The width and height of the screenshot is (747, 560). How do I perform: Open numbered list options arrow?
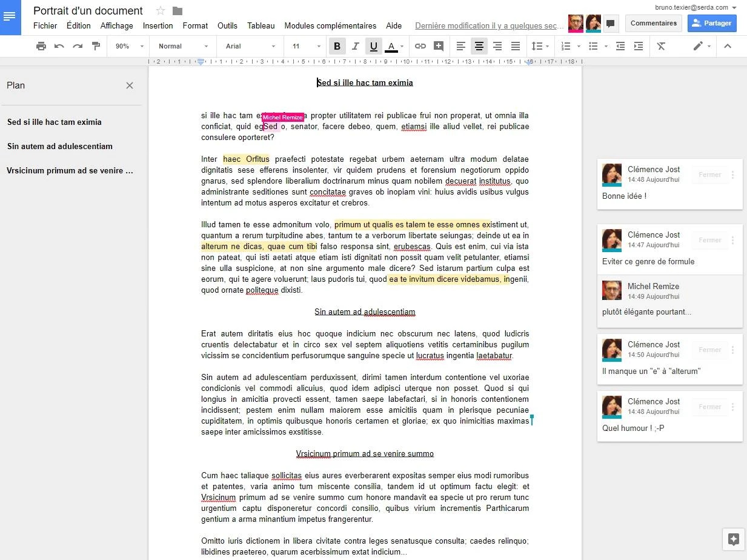pos(579,46)
